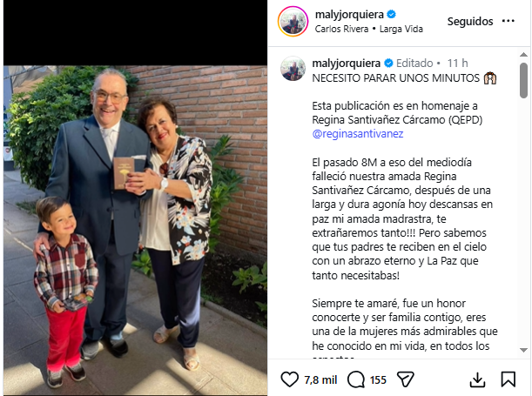Screen dimensions: 532x396
Task: Click the small caption profile avatar
Action: click(x=293, y=69)
